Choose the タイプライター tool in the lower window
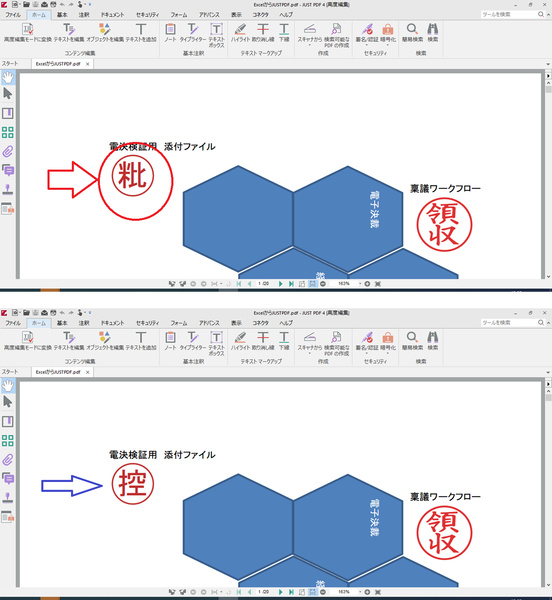The width and height of the screenshot is (552, 600). (x=192, y=341)
